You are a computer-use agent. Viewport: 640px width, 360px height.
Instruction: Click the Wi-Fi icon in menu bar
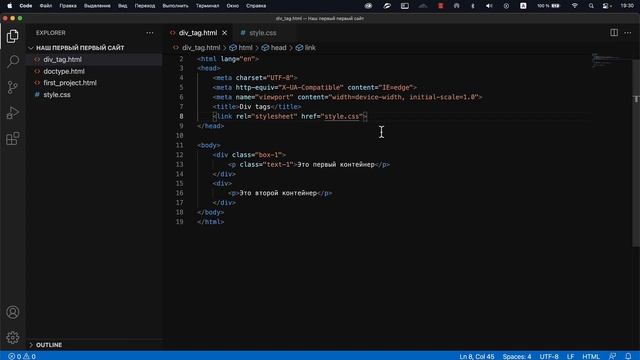click(574, 6)
